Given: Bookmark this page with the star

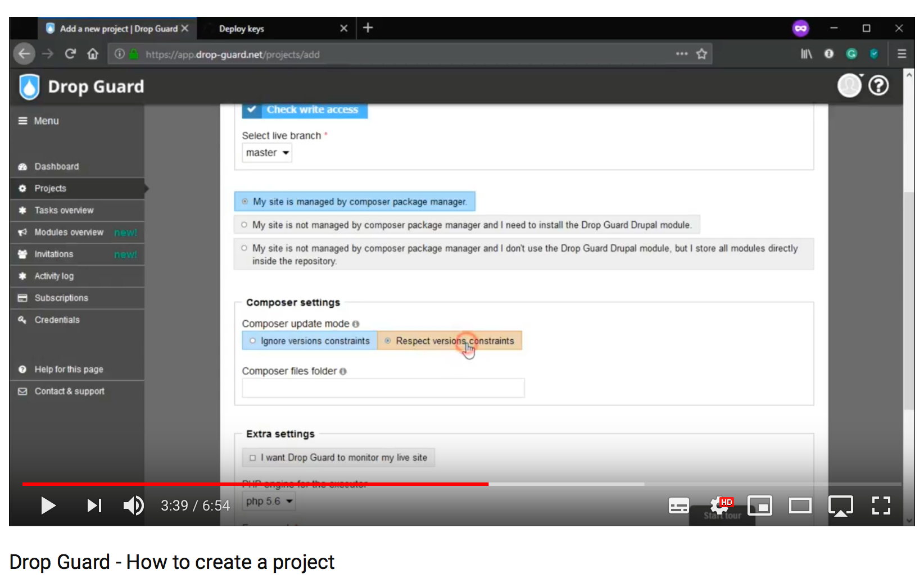Looking at the screenshot, I should (701, 54).
